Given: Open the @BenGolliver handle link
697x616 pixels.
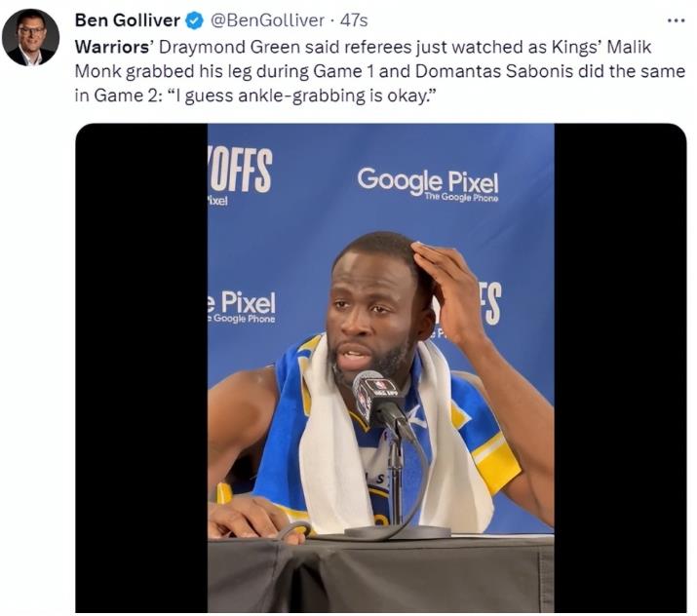Looking at the screenshot, I should point(267,20).
